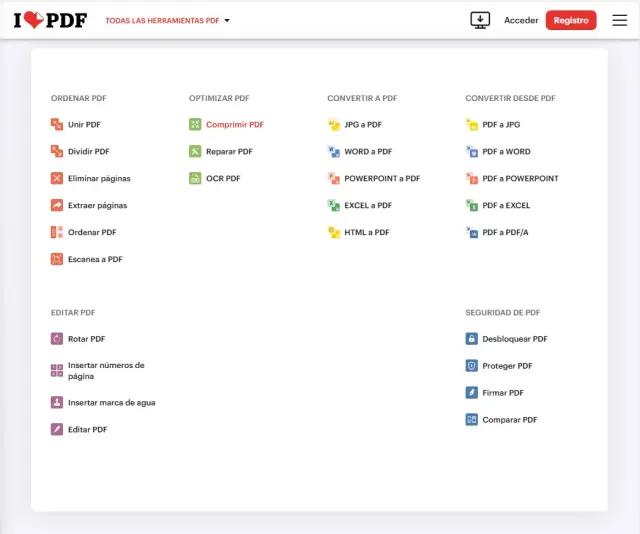Select the Dividir PDF split icon
Image resolution: width=640 pixels, height=534 pixels.
tap(57, 152)
